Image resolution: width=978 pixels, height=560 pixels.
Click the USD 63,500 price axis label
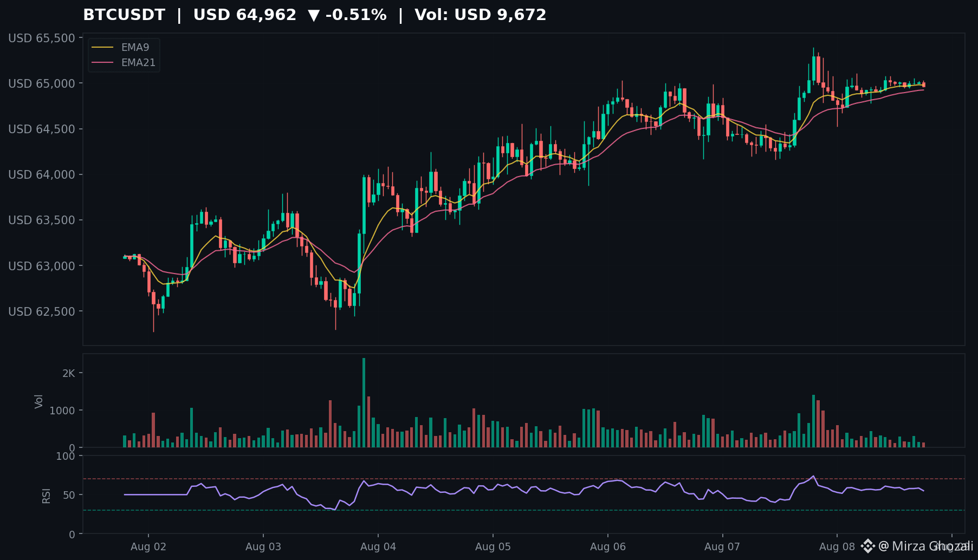(x=41, y=220)
